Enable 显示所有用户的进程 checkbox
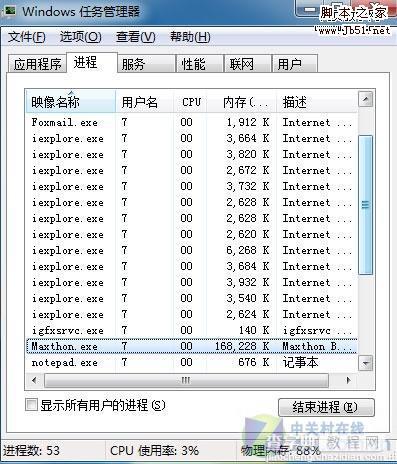397x464 pixels. pos(31,405)
